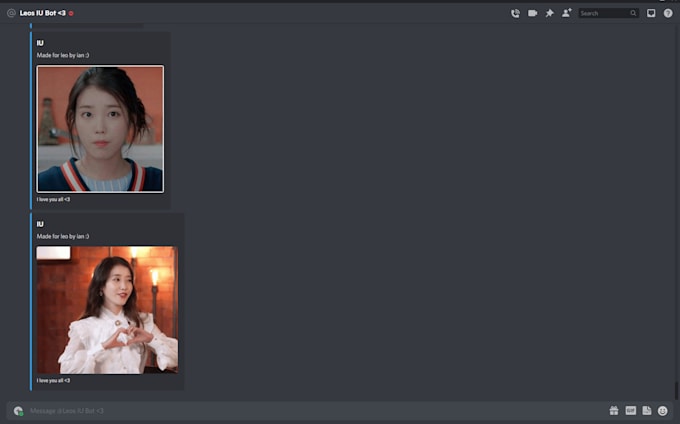Click the magnifier icon in Search box
The width and height of the screenshot is (680, 424).
pyautogui.click(x=633, y=13)
